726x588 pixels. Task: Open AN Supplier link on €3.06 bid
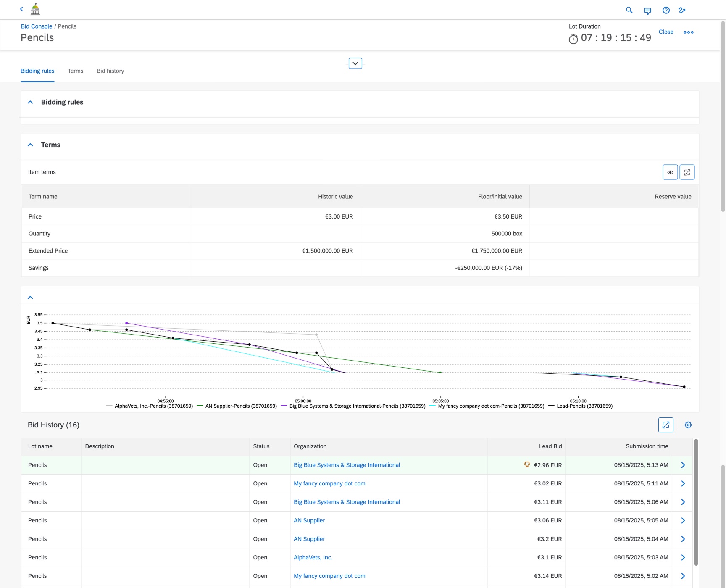[309, 520]
